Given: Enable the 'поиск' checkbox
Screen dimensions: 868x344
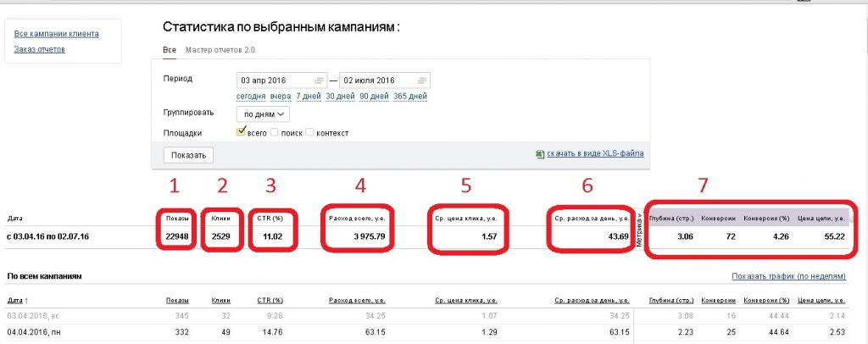Looking at the screenshot, I should 275,133.
